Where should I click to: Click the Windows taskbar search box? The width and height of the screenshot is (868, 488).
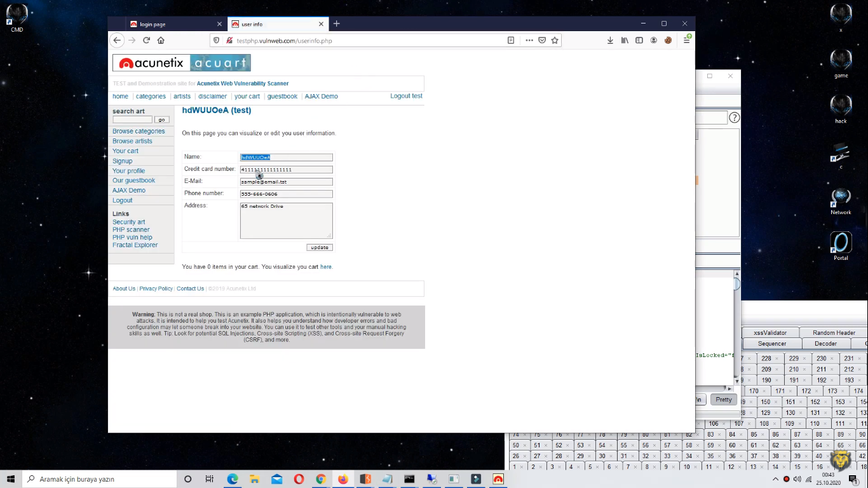(100, 478)
